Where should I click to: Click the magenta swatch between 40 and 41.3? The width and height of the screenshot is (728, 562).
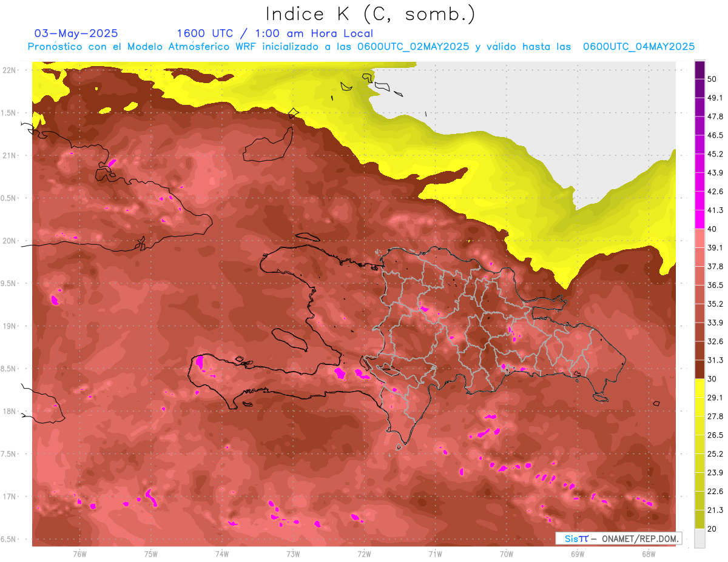[x=699, y=218]
